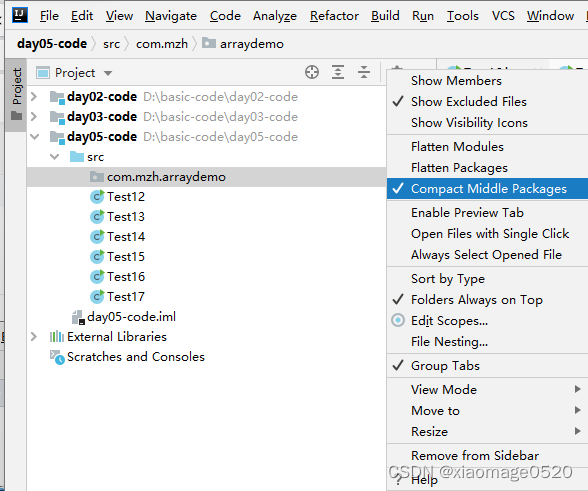Click day05-code in the breadcrumb bar
588x491 pixels.
(x=52, y=44)
